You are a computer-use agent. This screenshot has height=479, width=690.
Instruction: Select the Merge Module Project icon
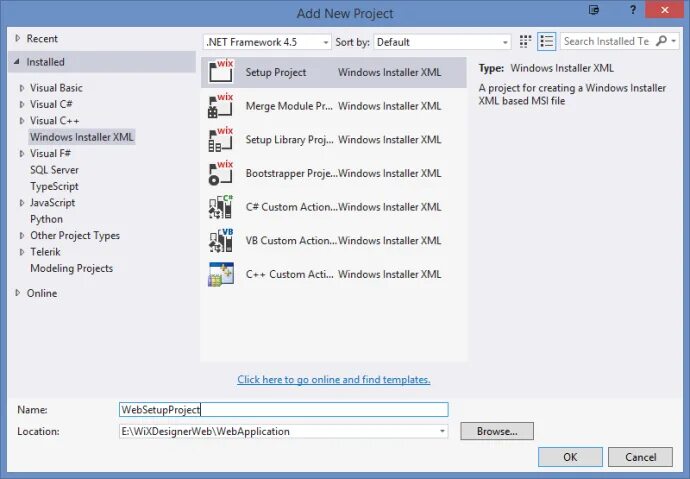[x=220, y=106]
